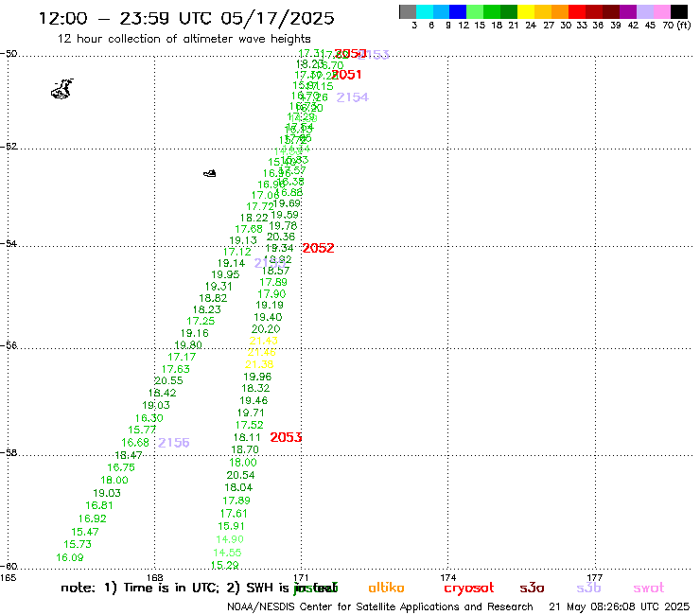
Task: Click the wave height value 16.30
Action: [x=149, y=418]
